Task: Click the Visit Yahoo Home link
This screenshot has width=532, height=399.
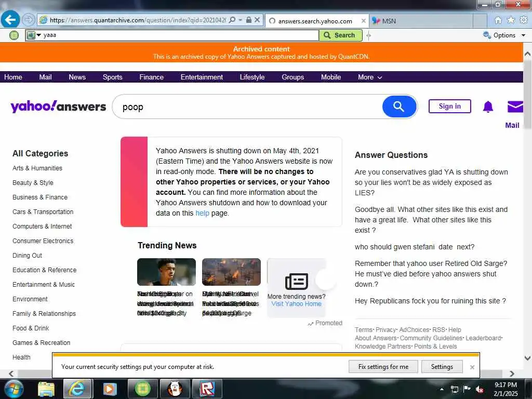Action: [296, 304]
